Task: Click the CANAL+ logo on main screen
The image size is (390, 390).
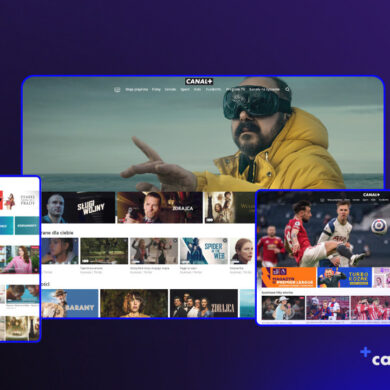Action: click(199, 81)
